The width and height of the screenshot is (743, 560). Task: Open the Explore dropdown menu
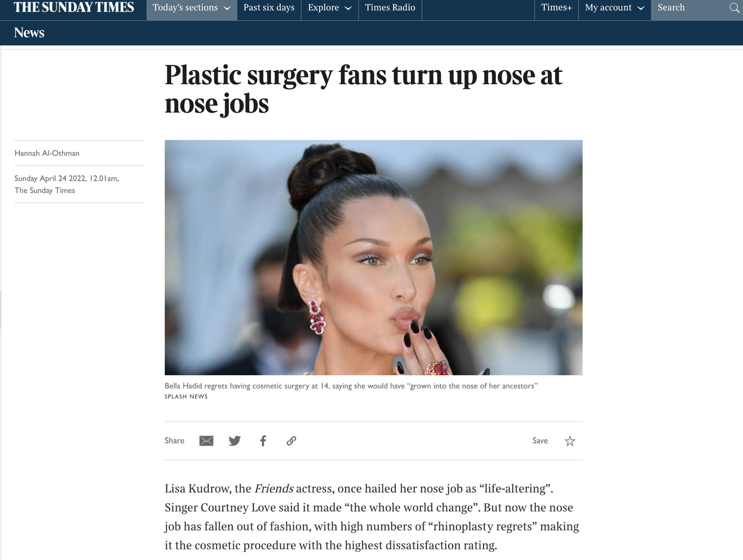coord(329,8)
